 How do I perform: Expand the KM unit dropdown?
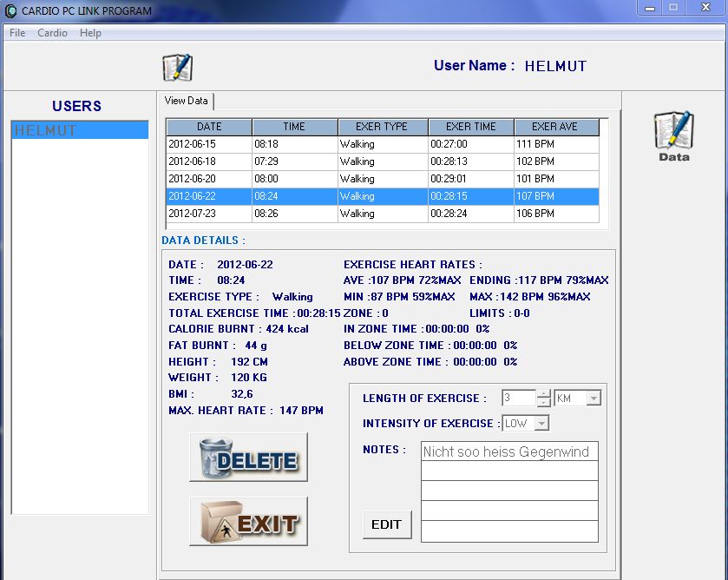click(x=594, y=399)
